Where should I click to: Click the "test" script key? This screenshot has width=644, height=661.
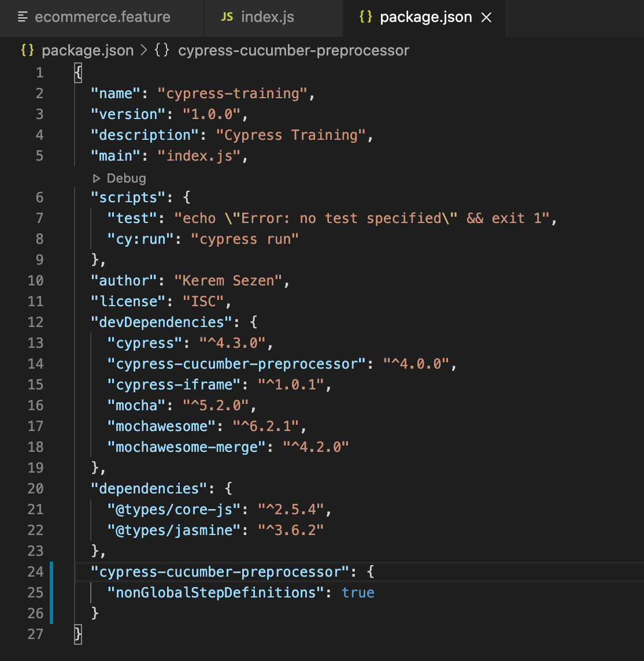pos(132,218)
